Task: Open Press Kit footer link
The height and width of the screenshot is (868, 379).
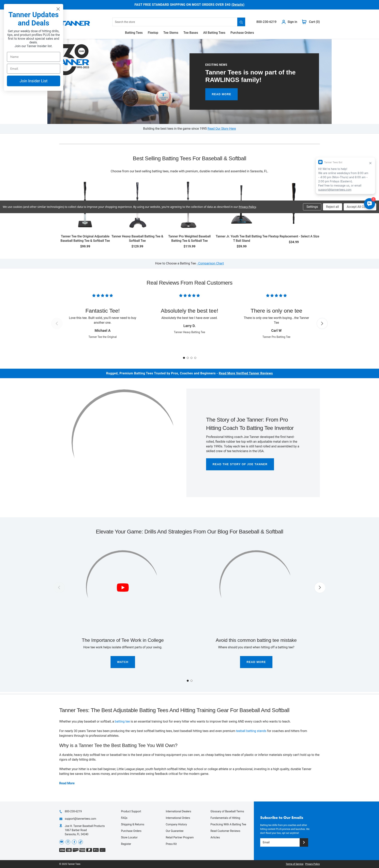Action: point(171,844)
